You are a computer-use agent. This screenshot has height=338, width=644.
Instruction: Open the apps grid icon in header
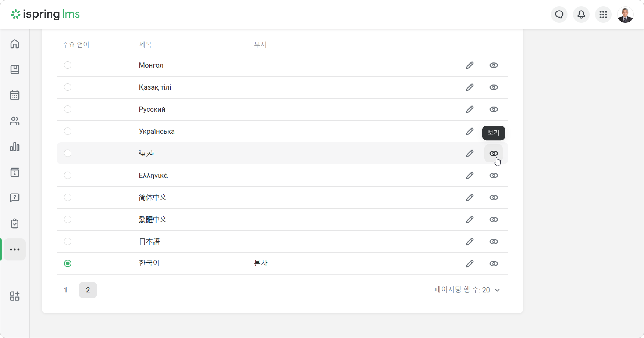(603, 15)
